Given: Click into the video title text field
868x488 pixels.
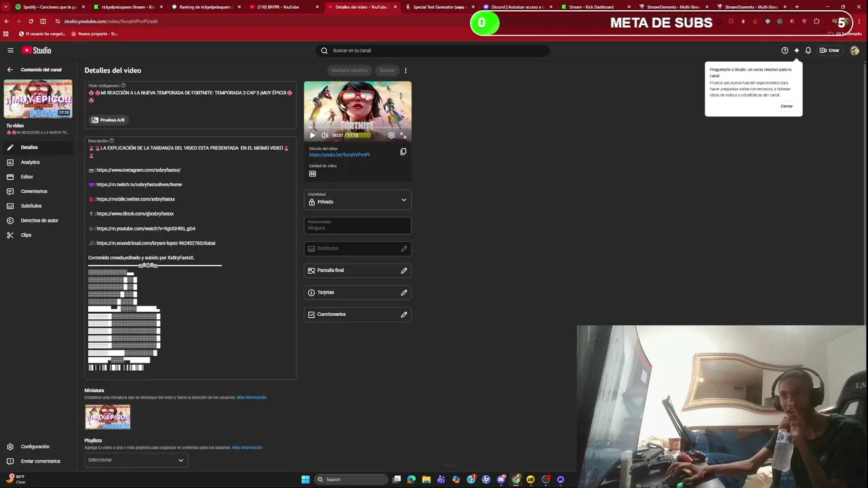Looking at the screenshot, I should coord(190,96).
